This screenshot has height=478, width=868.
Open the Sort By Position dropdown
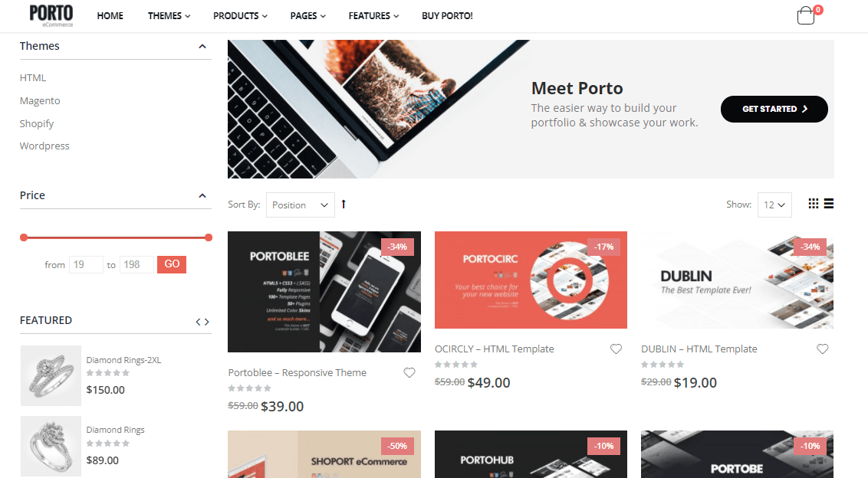click(300, 205)
